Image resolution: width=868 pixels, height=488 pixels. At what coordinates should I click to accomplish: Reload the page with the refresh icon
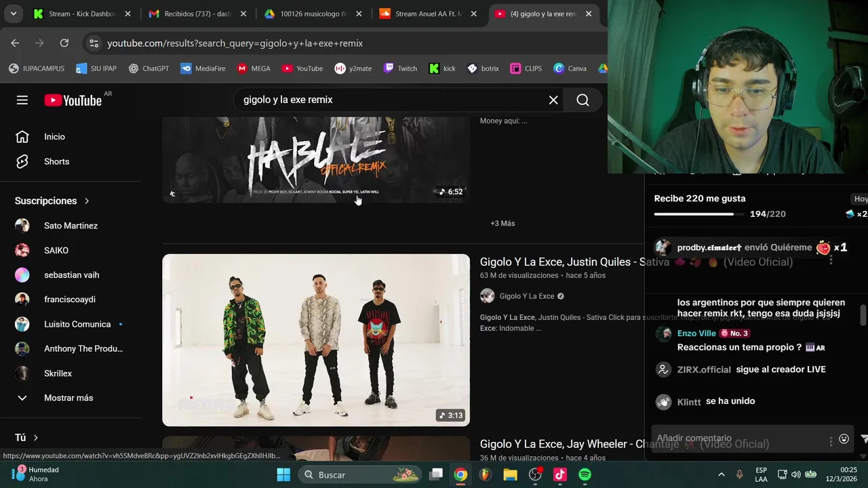[64, 43]
